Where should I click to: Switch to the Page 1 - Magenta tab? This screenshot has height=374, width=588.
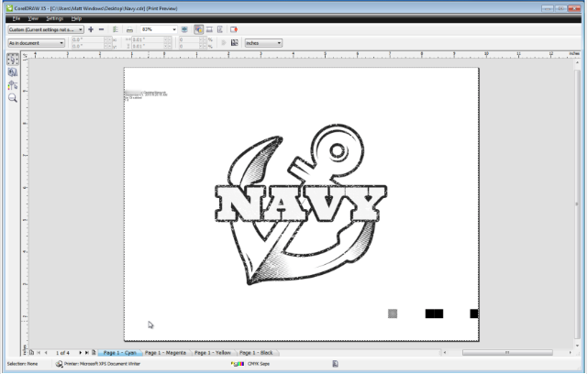point(165,353)
